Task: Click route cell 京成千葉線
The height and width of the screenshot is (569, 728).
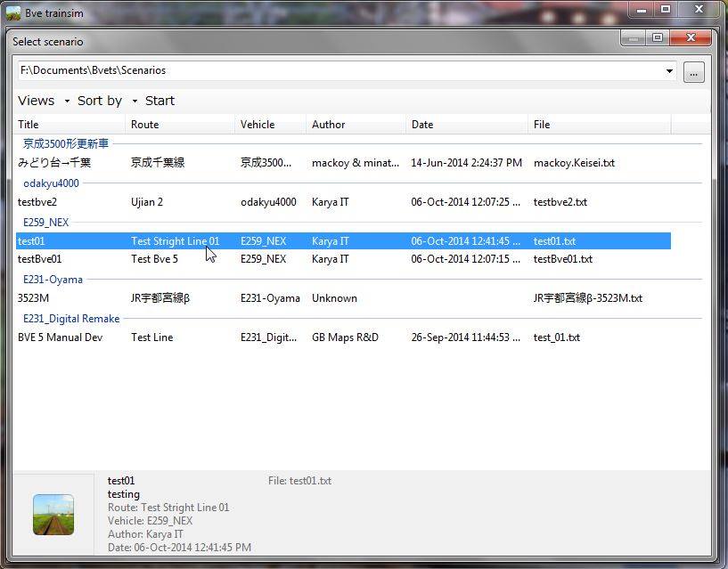Action: (x=158, y=163)
